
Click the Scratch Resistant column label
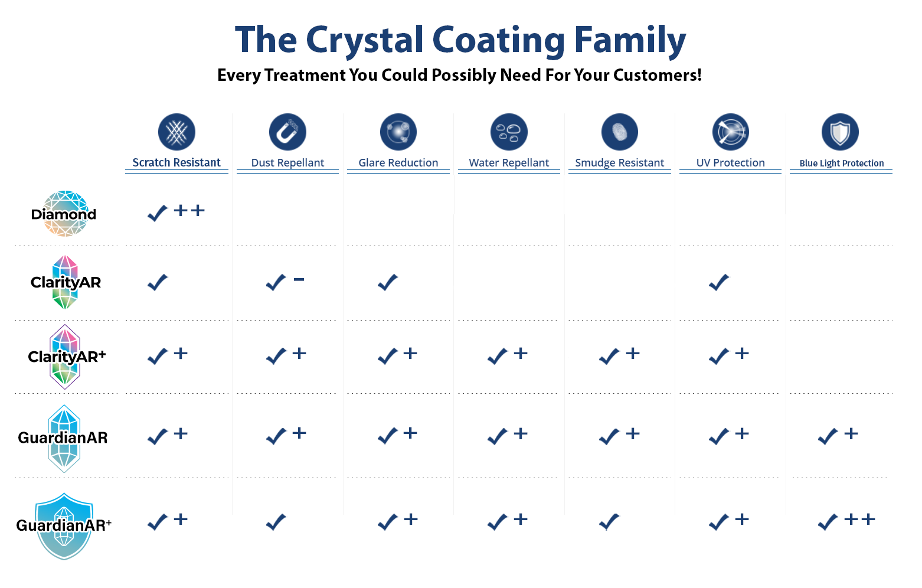(176, 163)
